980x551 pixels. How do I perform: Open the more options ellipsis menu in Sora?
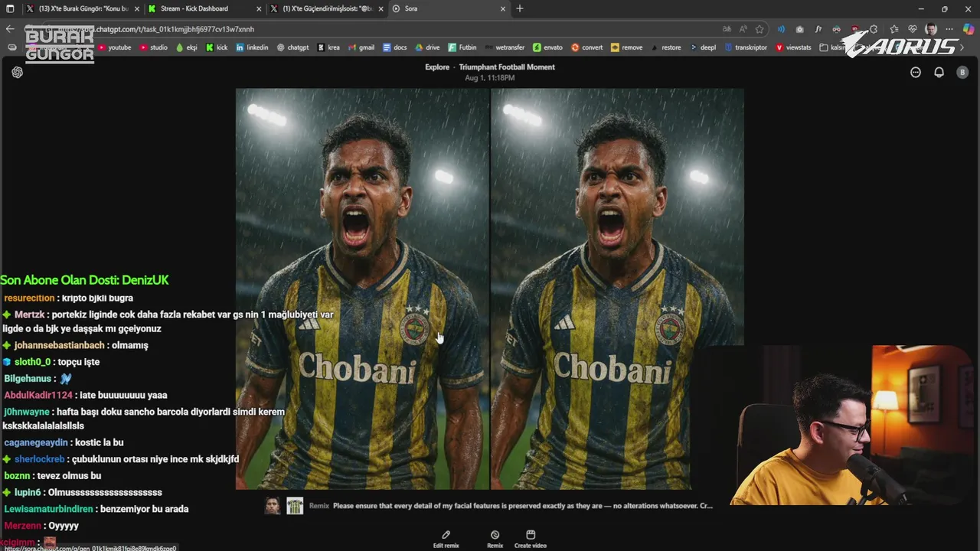[916, 72]
